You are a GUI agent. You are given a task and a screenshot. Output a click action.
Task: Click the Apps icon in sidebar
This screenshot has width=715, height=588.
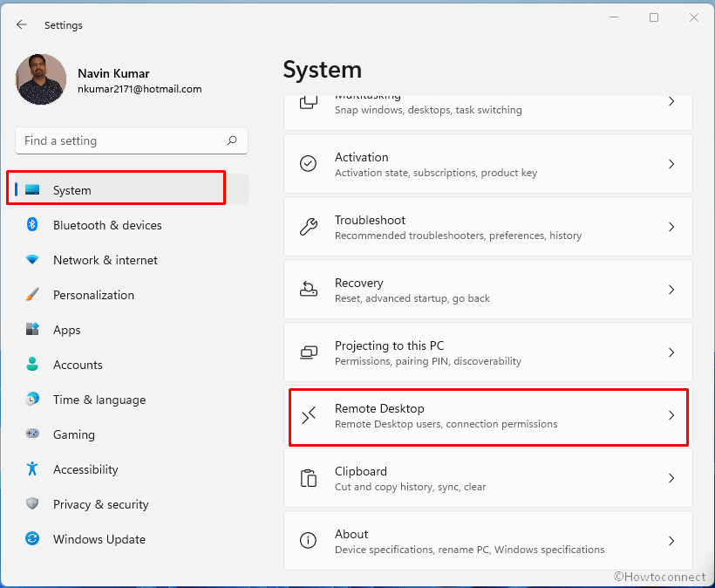32,329
